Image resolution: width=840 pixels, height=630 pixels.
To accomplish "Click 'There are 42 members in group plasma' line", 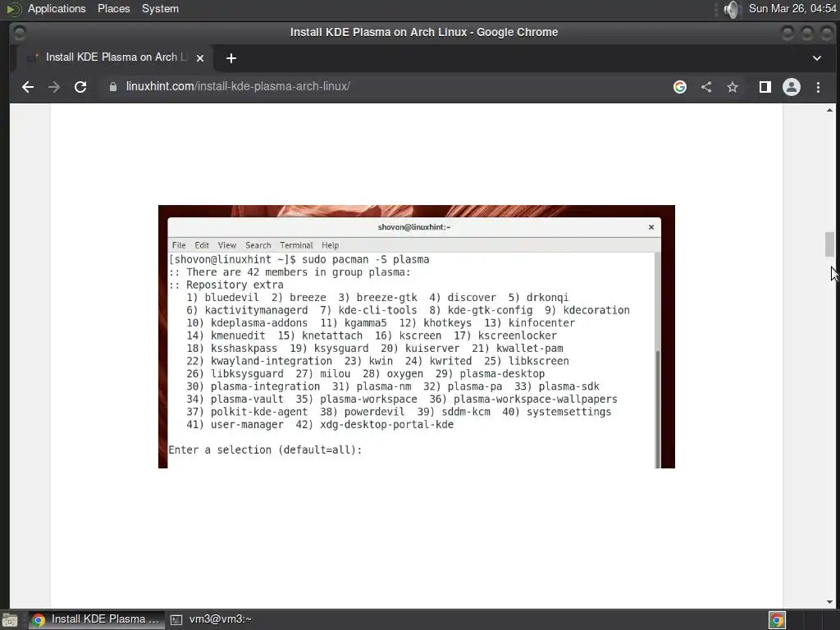I will tap(299, 272).
